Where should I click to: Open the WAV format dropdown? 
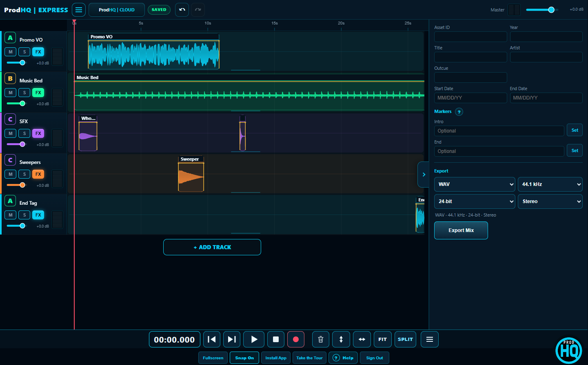(x=474, y=184)
